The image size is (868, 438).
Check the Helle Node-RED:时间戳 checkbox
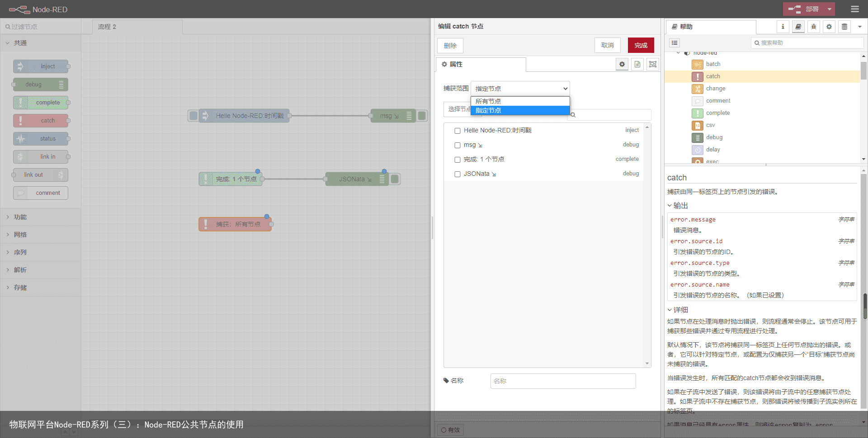pyautogui.click(x=458, y=131)
